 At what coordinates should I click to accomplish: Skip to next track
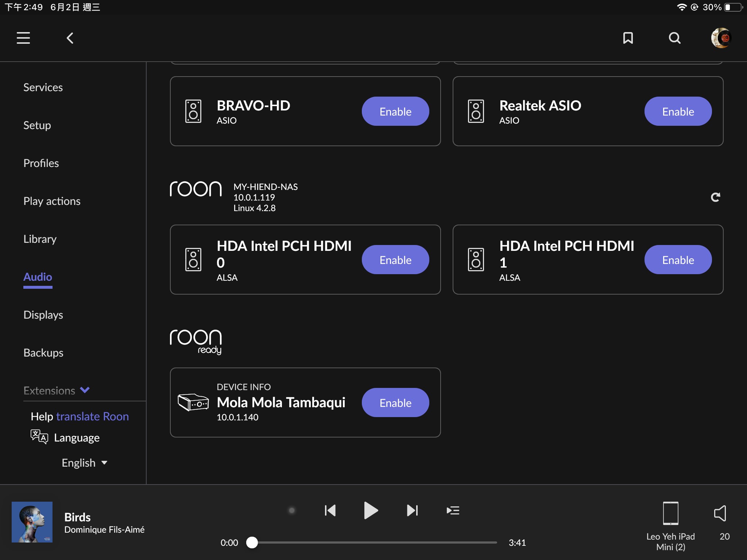pyautogui.click(x=412, y=510)
